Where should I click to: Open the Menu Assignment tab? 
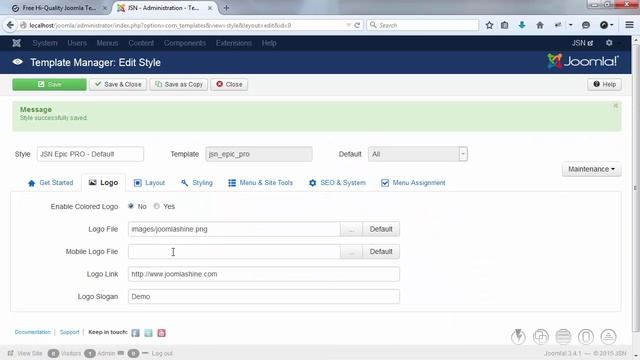[x=413, y=182]
